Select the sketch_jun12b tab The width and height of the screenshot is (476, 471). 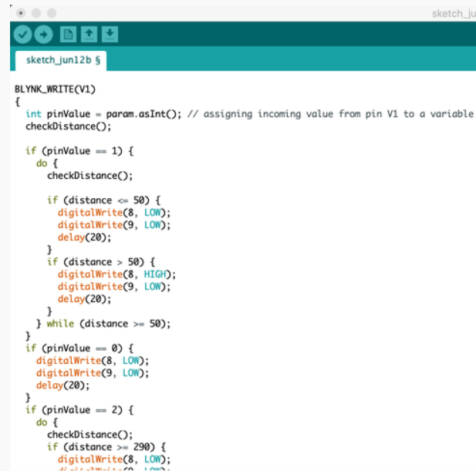pos(61,60)
